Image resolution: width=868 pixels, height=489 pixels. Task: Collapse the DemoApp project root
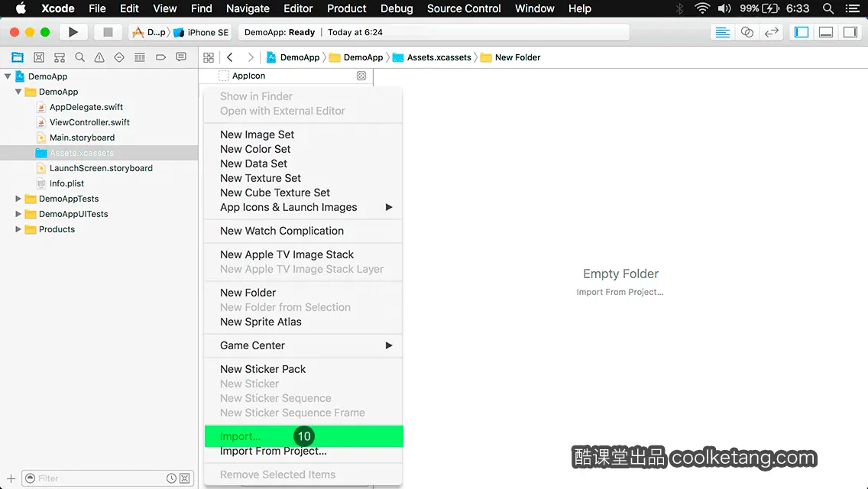[x=8, y=76]
